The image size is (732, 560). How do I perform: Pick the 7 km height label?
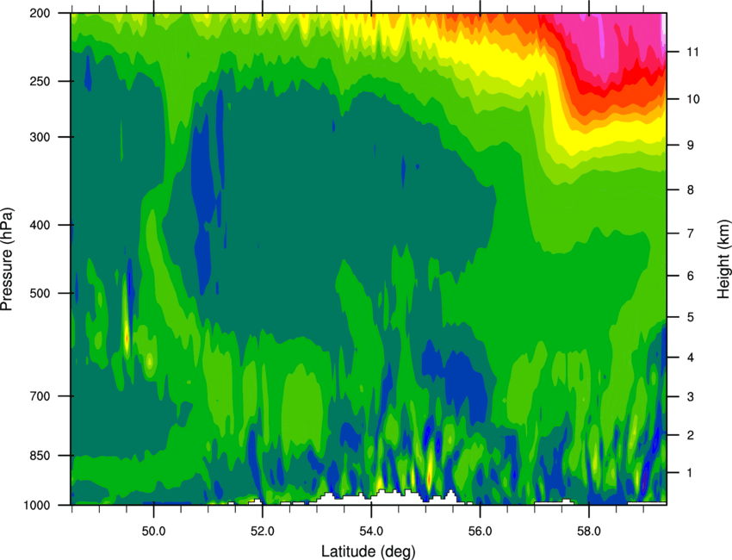click(690, 233)
